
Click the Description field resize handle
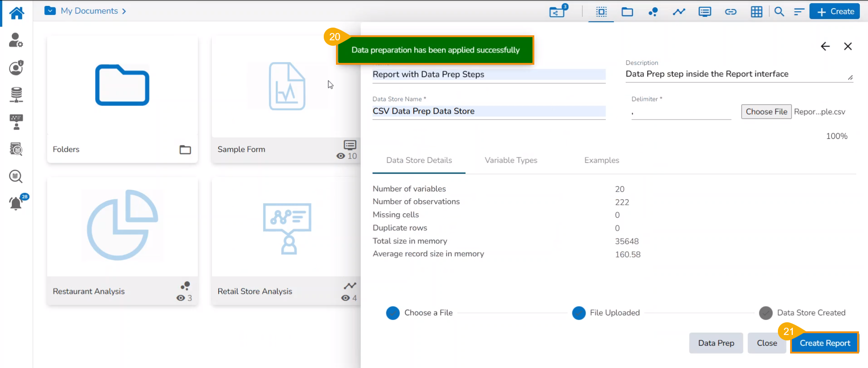point(850,78)
